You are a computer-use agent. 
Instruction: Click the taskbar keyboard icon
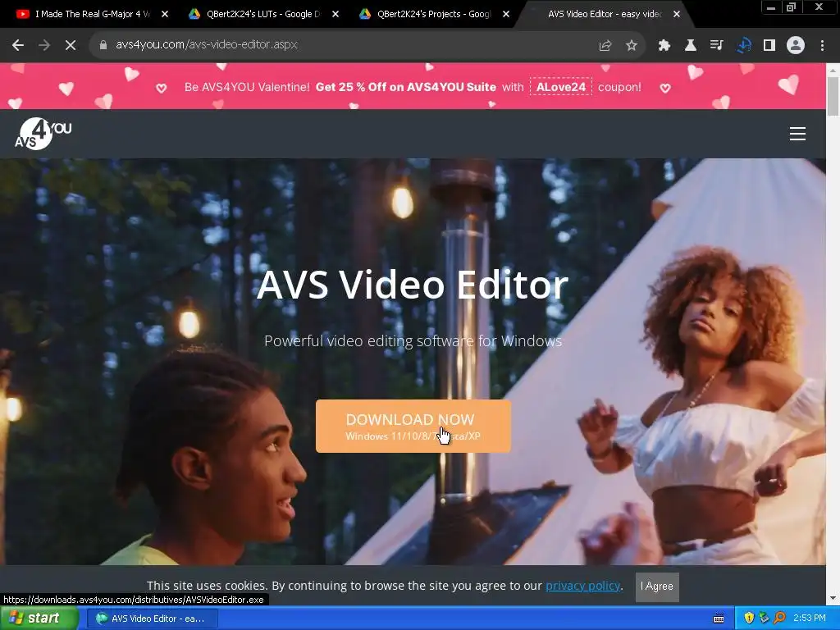[x=719, y=619]
